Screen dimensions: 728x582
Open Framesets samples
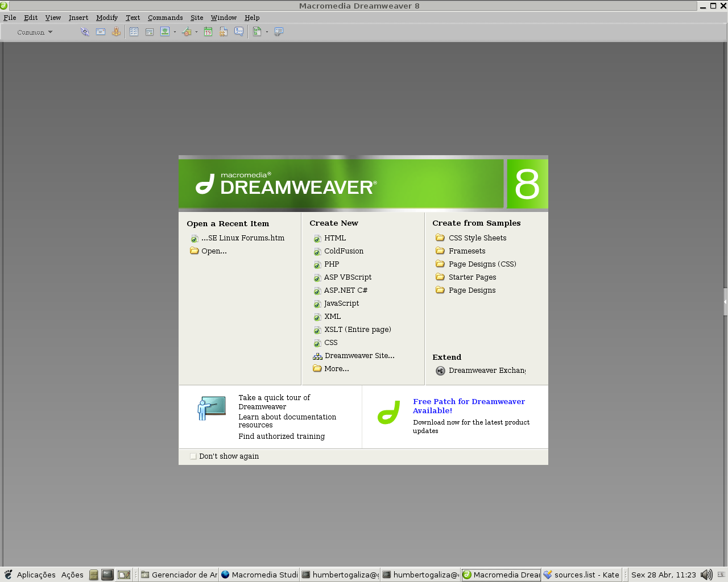click(461, 251)
